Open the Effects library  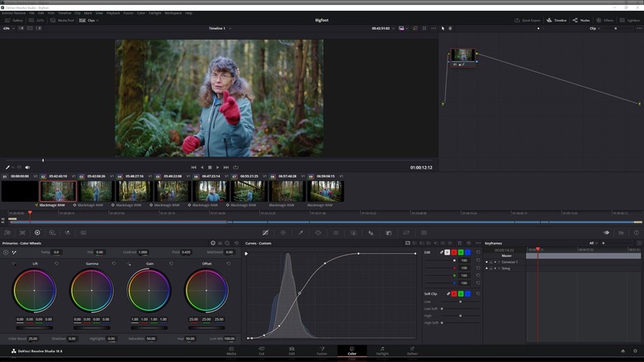tap(605, 20)
